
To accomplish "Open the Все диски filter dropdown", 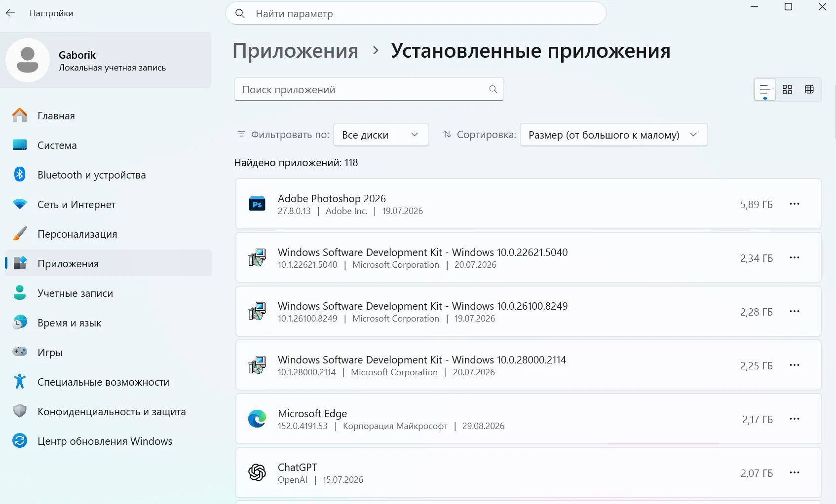I will point(381,135).
